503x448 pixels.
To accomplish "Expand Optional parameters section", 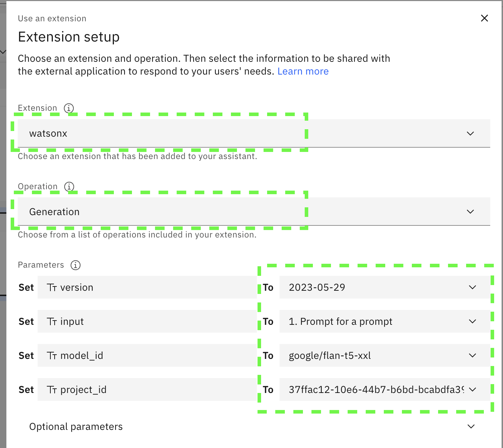I will tap(254, 426).
